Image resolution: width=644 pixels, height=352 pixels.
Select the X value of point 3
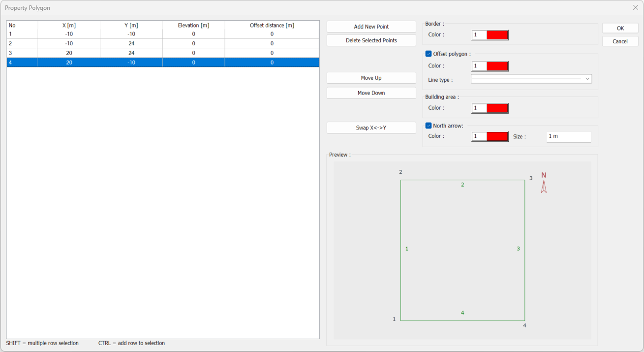(x=69, y=53)
